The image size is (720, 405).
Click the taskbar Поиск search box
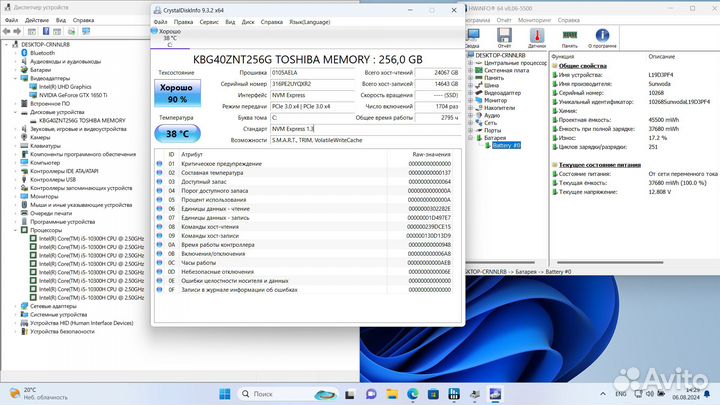point(287,394)
